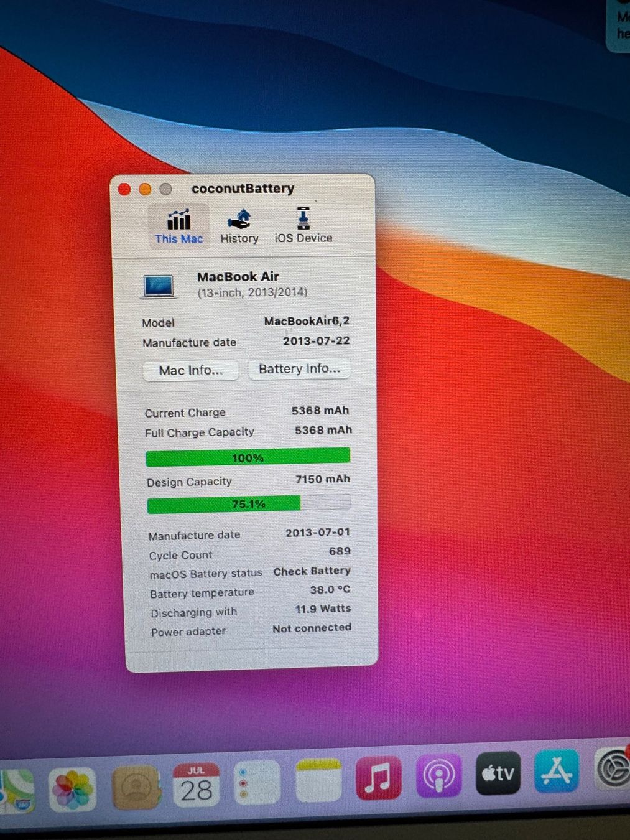Open Photos from the Dock
630x840 pixels.
point(72,789)
